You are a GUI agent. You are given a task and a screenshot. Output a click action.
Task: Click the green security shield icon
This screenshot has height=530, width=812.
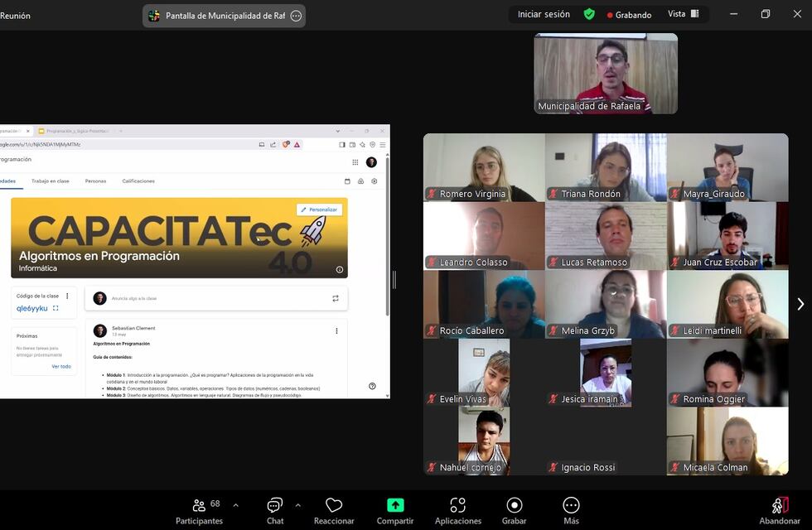tap(589, 14)
